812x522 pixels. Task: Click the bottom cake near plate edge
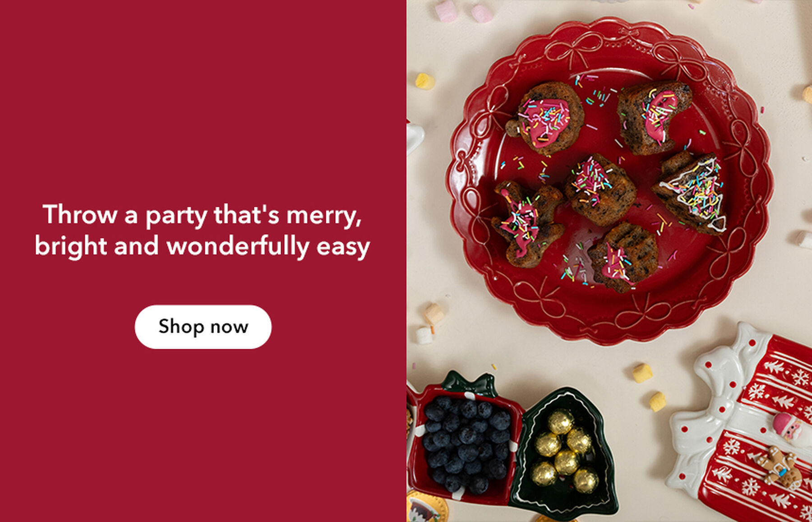tap(623, 257)
